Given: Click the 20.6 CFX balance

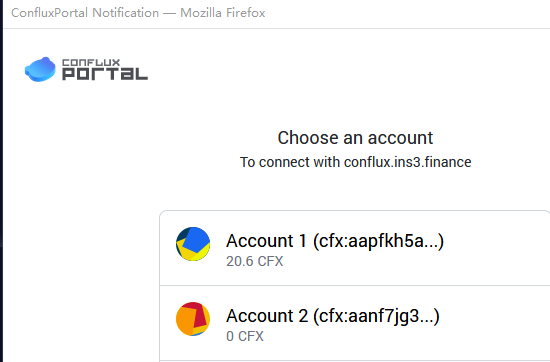Looking at the screenshot, I should (255, 261).
